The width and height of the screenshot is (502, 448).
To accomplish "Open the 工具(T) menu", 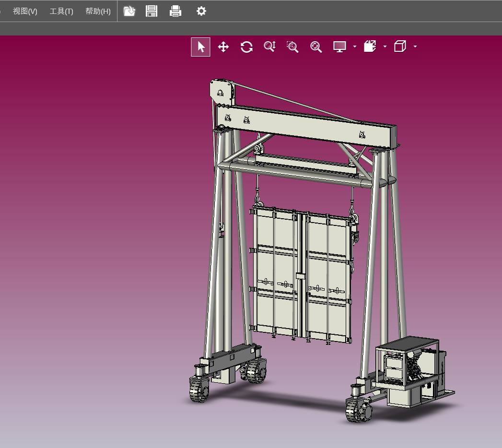I will coord(61,11).
